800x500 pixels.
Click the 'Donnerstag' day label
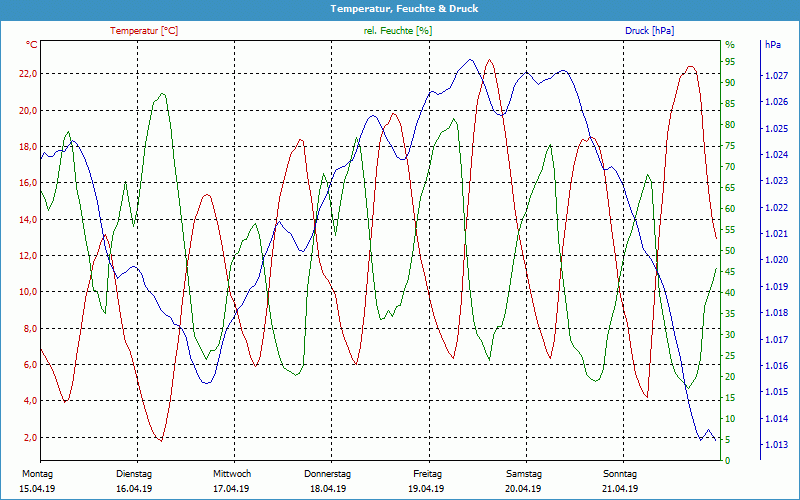(x=328, y=474)
